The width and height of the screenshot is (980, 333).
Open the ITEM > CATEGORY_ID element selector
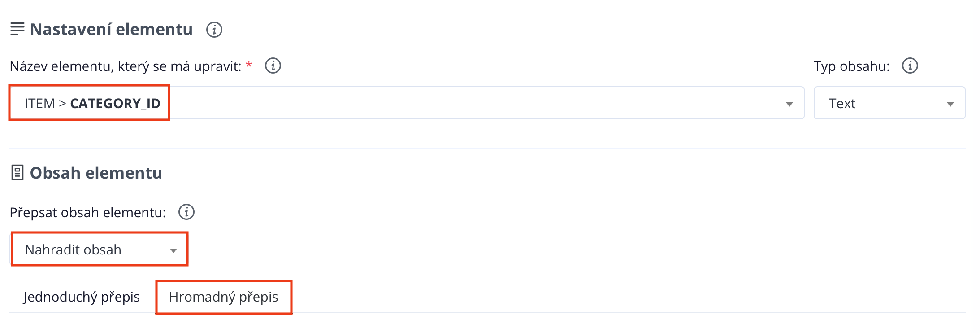tap(403, 103)
